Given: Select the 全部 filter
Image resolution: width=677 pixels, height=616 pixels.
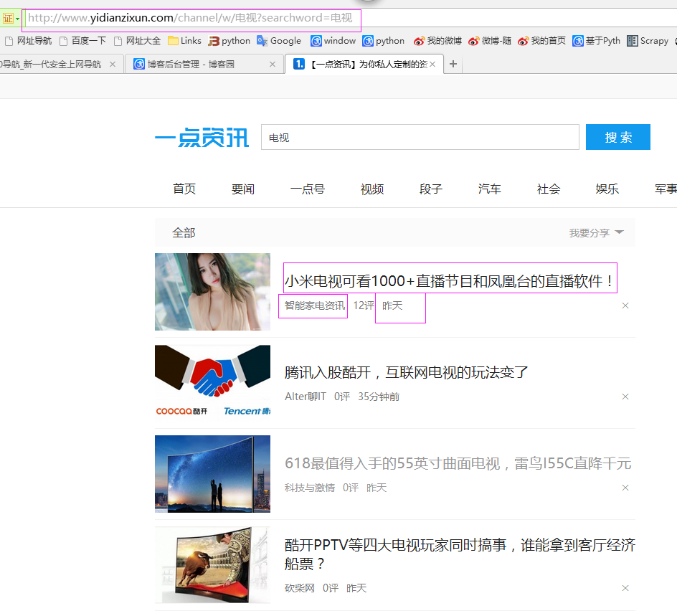Looking at the screenshot, I should (184, 233).
